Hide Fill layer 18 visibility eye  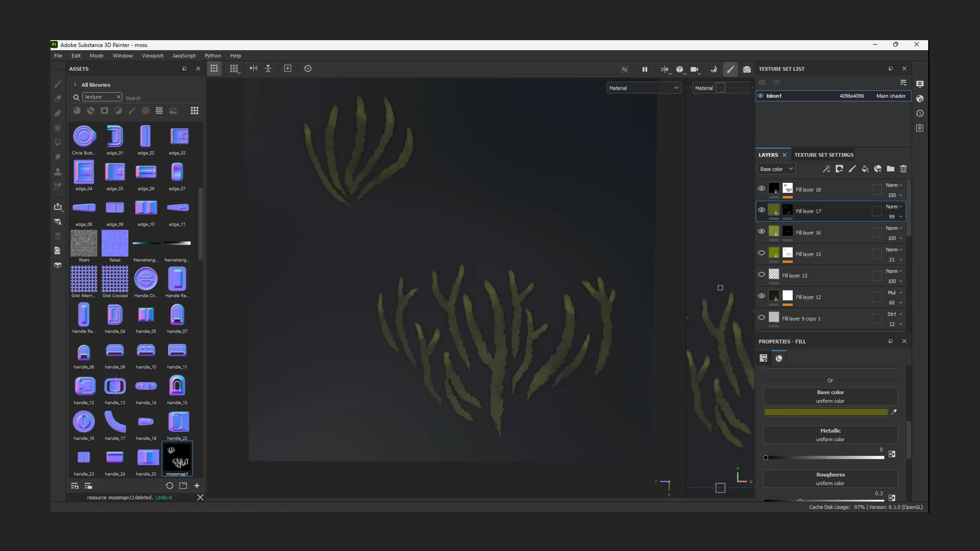click(761, 188)
